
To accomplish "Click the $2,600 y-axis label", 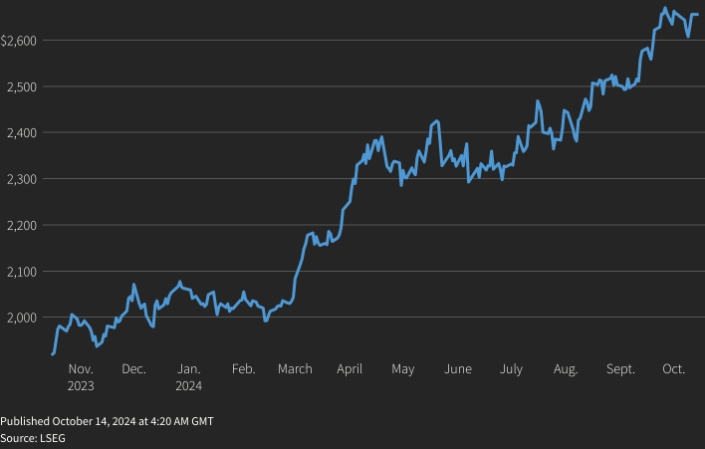I will pos(20,40).
